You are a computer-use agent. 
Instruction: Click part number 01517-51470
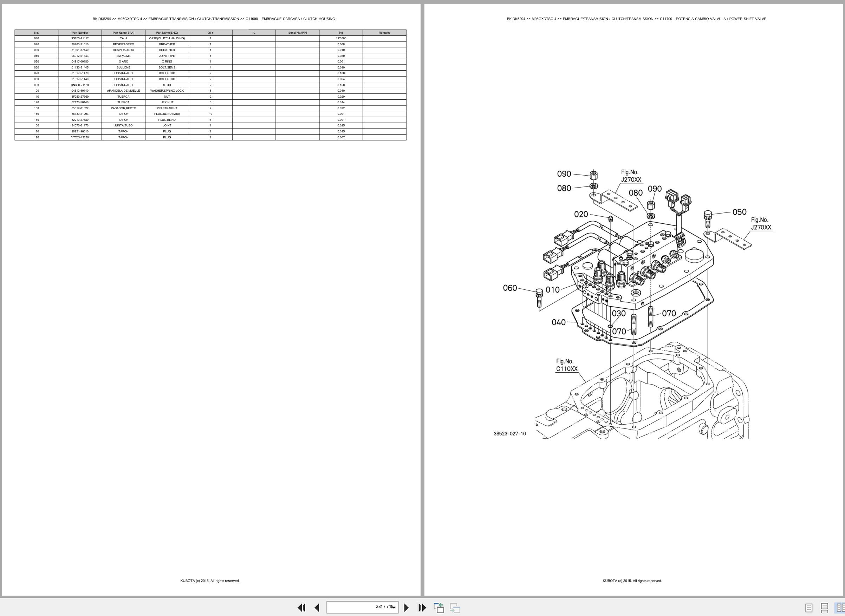click(x=80, y=73)
